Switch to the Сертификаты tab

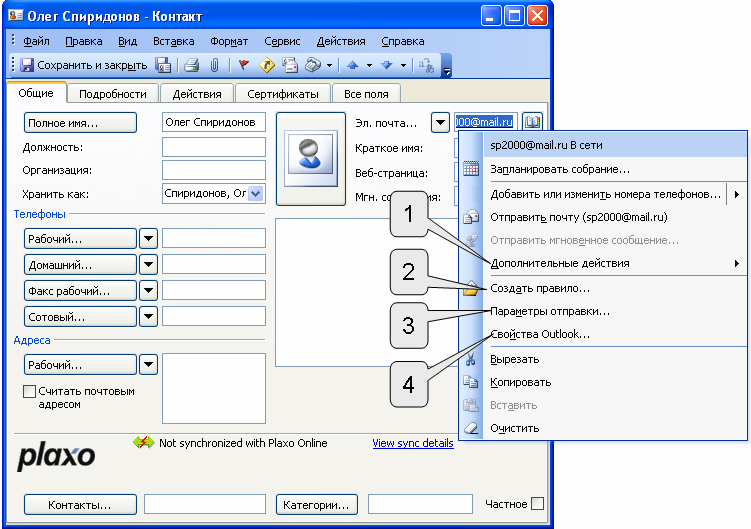(x=283, y=94)
